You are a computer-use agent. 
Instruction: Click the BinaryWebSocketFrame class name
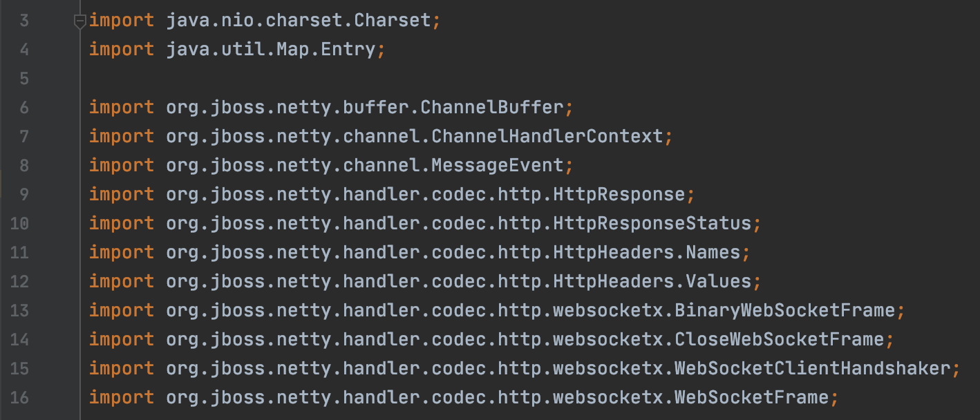tap(785, 310)
